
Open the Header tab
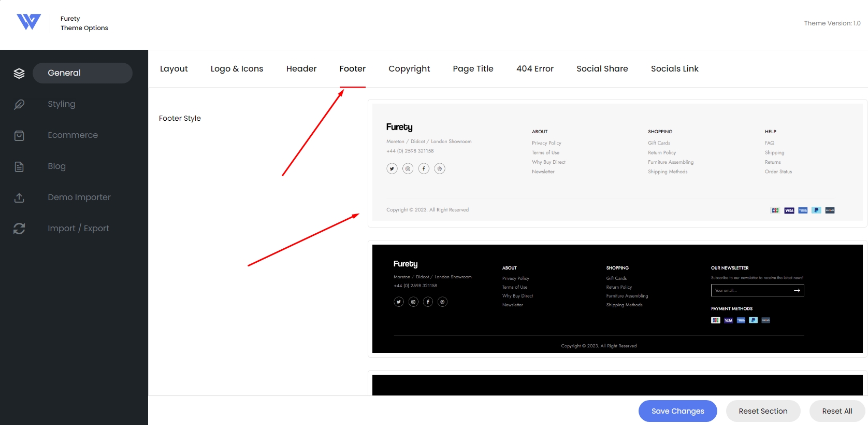click(x=301, y=69)
